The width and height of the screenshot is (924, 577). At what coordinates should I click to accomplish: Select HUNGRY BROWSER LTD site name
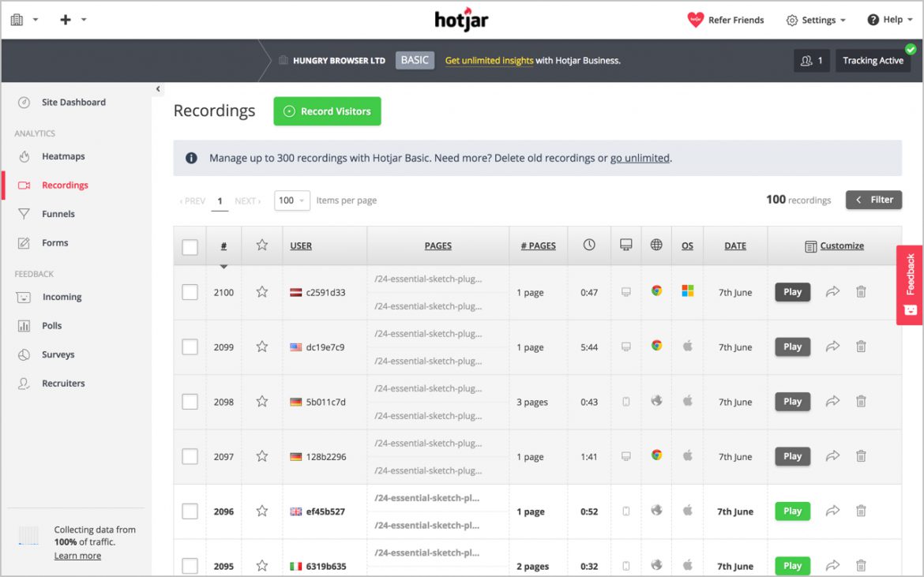click(x=339, y=61)
